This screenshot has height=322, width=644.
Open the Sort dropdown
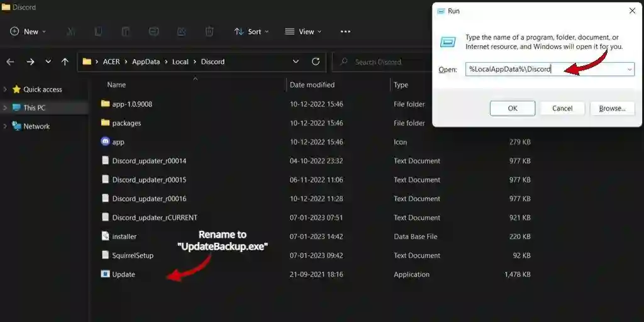coord(252,31)
